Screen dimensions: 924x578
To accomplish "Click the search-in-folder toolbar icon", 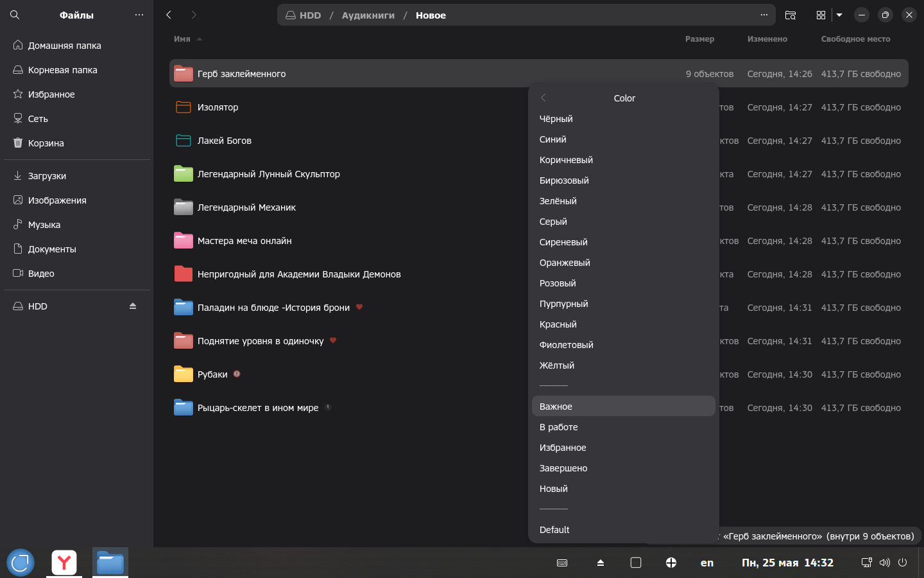I will [791, 15].
